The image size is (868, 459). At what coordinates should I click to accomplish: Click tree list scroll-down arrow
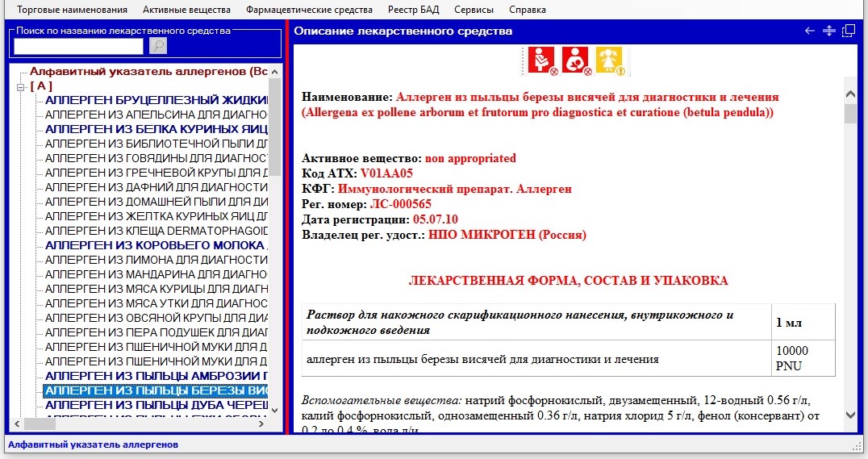[x=275, y=411]
